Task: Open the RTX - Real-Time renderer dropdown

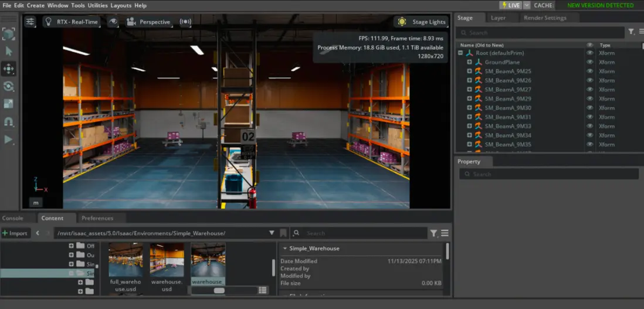Action: tap(70, 22)
